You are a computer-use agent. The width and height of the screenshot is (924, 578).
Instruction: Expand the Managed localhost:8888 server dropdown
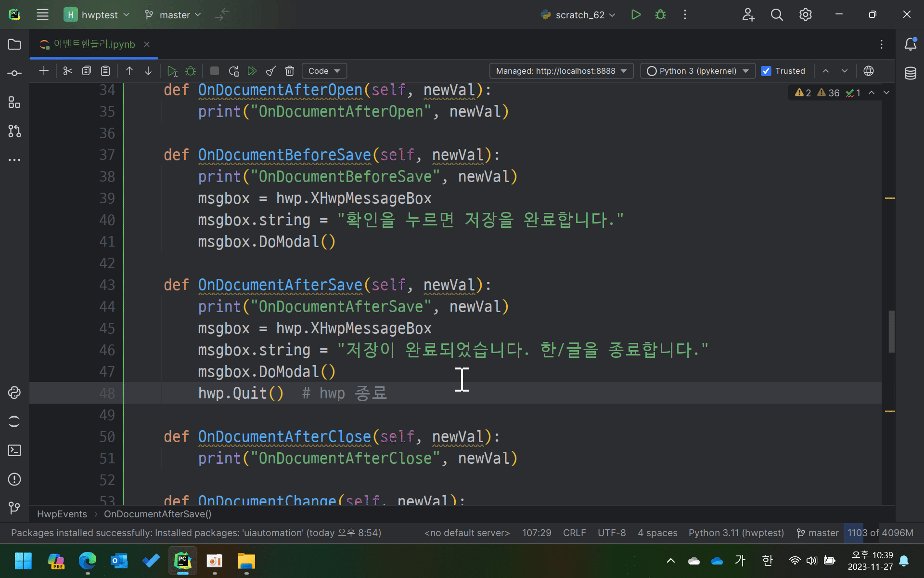point(561,71)
